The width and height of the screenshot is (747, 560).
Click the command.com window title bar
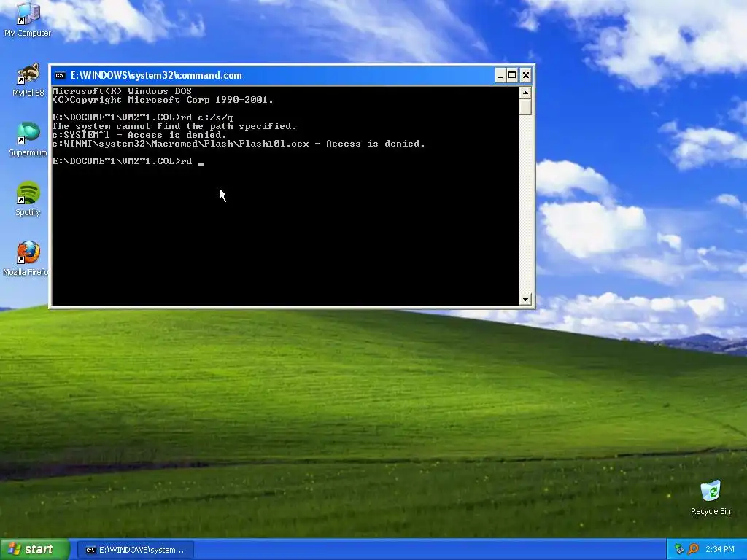pyautogui.click(x=292, y=75)
